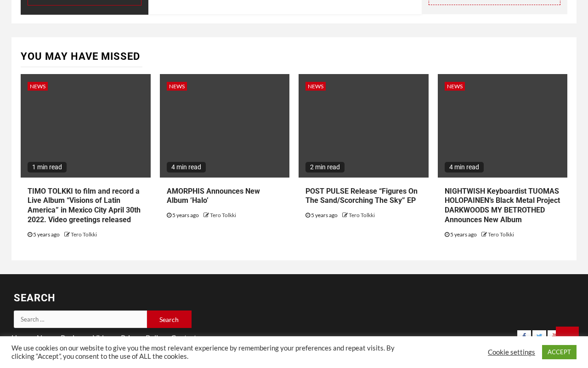Open NIGHTWISH Keyboardist DARKWOODS MY BETROTHED headline

coord(502,206)
